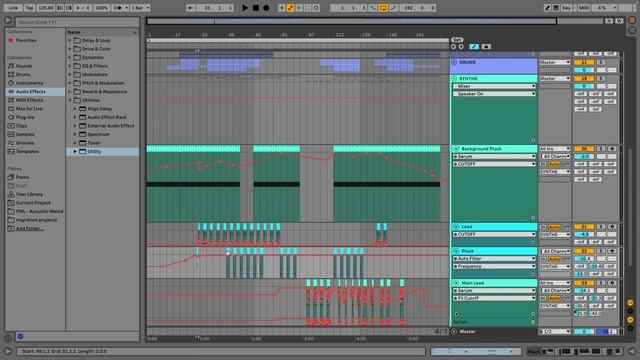Fold the DRUMS group track

(454, 62)
